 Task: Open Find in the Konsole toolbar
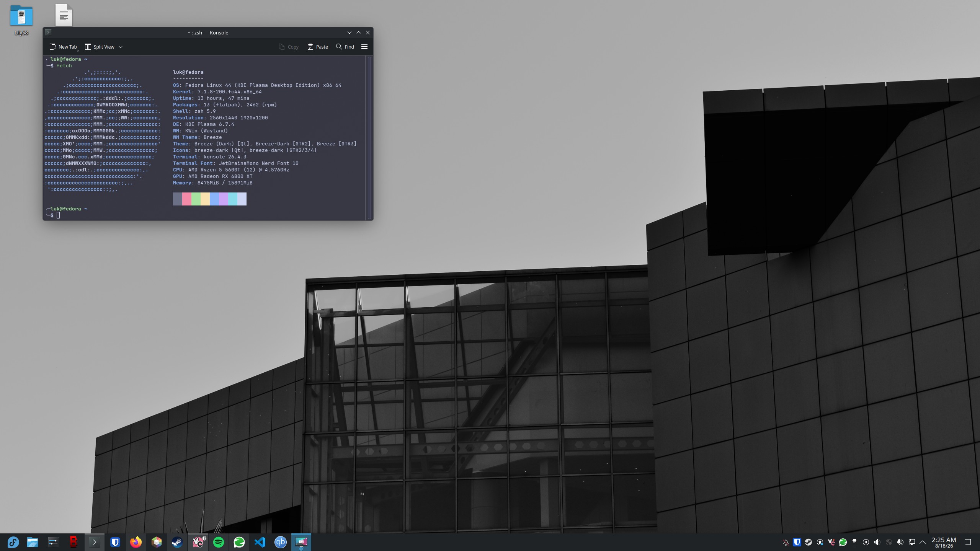point(345,47)
